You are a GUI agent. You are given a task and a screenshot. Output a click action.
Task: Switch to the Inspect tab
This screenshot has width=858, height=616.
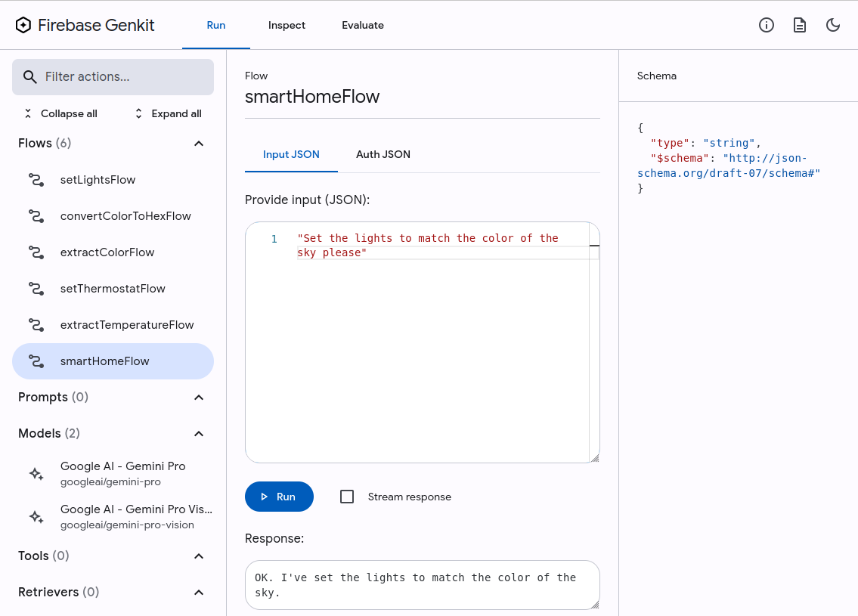(287, 25)
